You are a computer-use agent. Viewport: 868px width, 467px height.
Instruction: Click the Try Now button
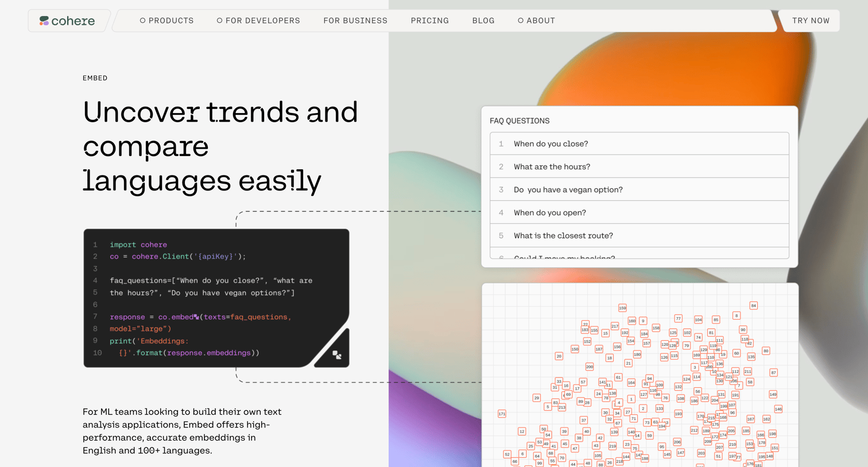pos(811,21)
